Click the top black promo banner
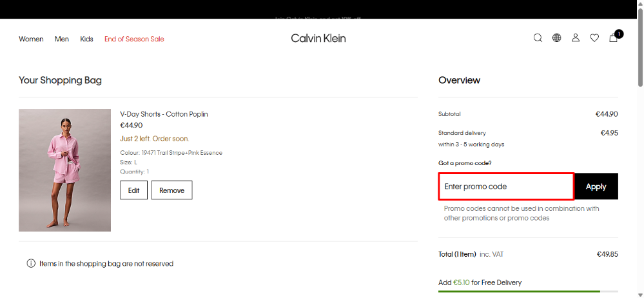644x298 pixels. coord(318,10)
